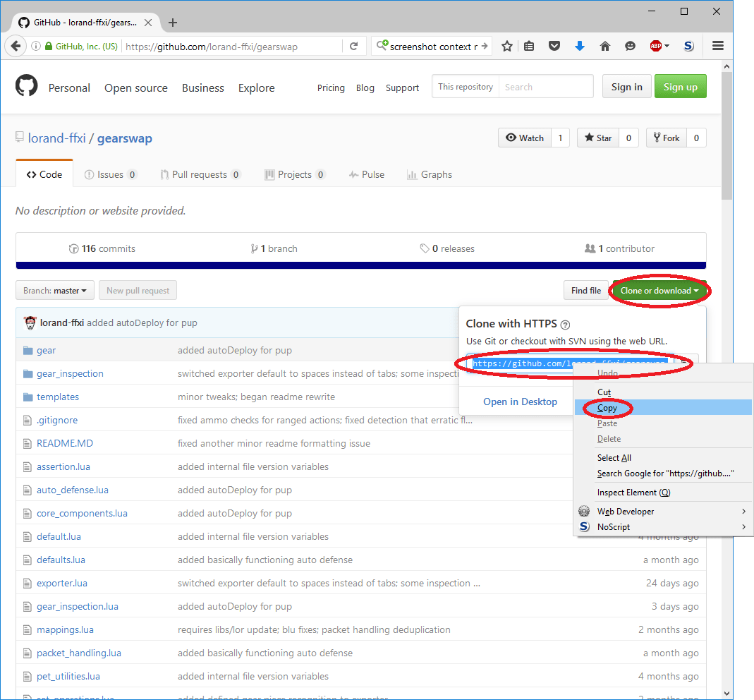The height and width of the screenshot is (700, 754).
Task: Click the folder icon next to templates
Action: point(28,397)
